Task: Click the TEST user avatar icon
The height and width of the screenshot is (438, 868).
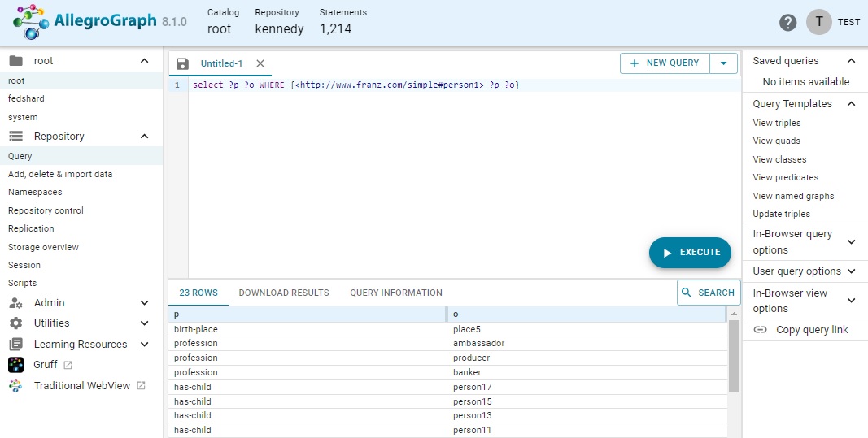Action: point(818,22)
